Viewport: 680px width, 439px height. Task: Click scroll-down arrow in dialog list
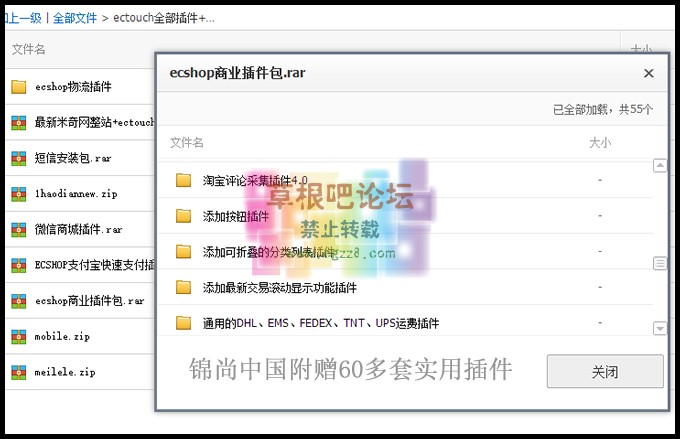point(660,328)
